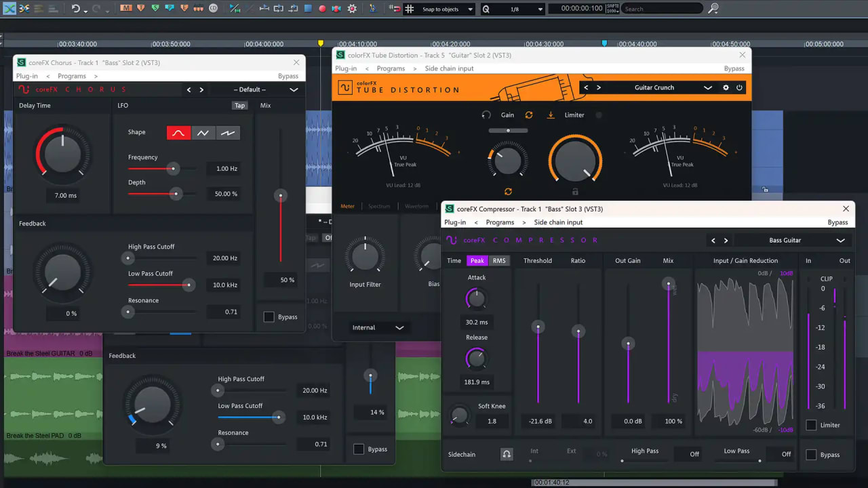The image size is (868, 488).
Task: Select the third LFO shape in the Chorus
Action: click(x=228, y=133)
